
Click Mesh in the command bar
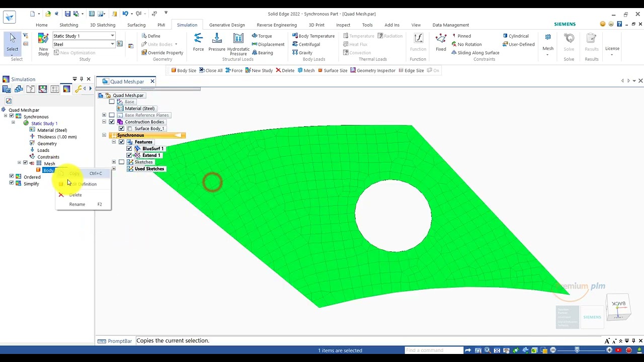[x=306, y=70]
